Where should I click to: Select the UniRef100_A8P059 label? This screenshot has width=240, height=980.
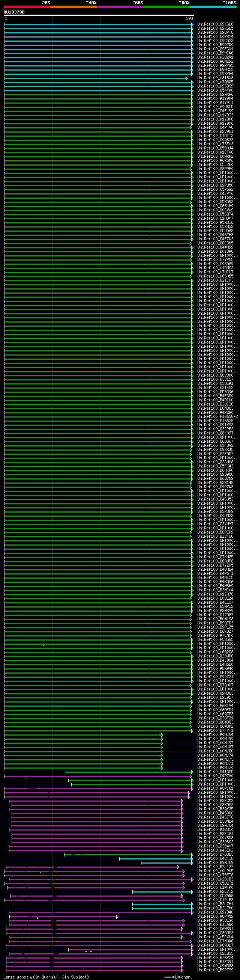(x=215, y=917)
